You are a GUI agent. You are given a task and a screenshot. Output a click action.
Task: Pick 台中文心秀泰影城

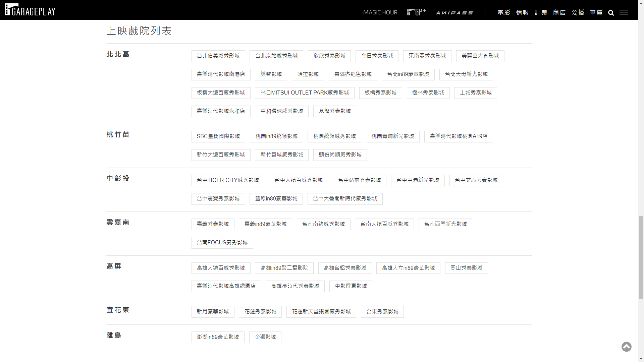(x=476, y=180)
